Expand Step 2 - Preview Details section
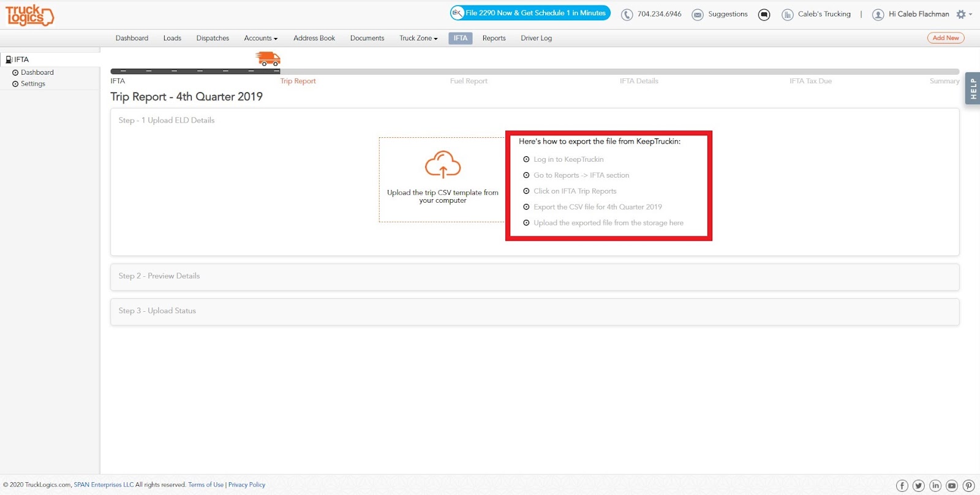Screen dimensions: 980x495 535,277
